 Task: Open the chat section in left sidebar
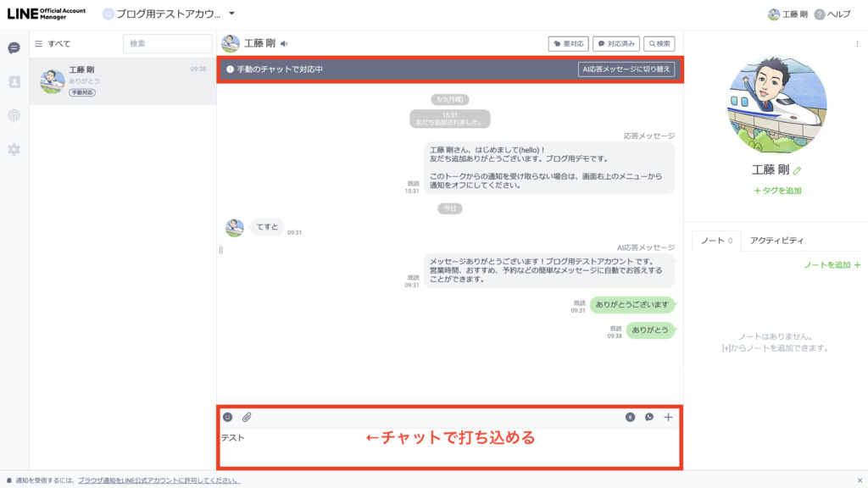(x=14, y=48)
